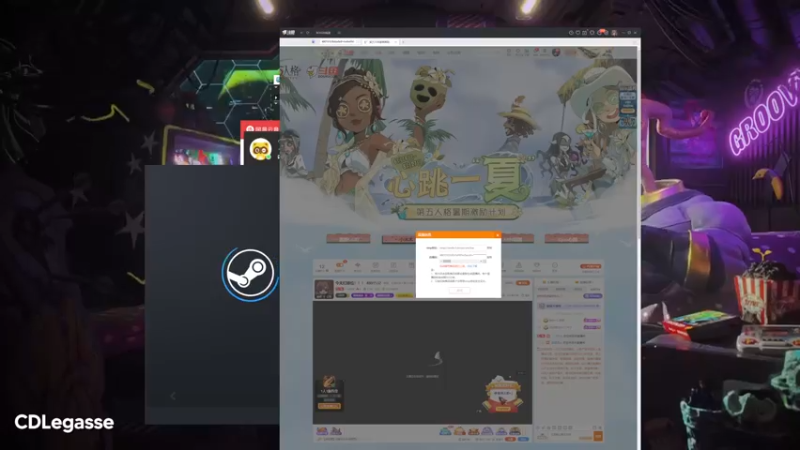
Task: Click the red-badged icon in browser title bar
Action: [601, 32]
